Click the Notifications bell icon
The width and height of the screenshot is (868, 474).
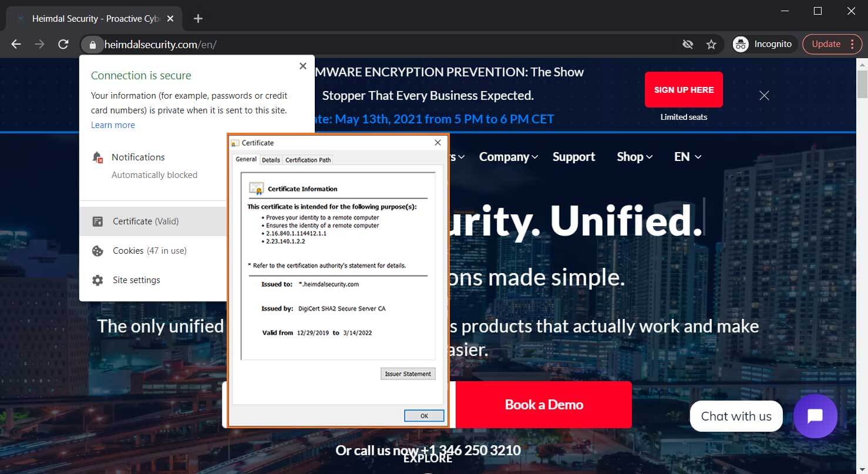98,157
